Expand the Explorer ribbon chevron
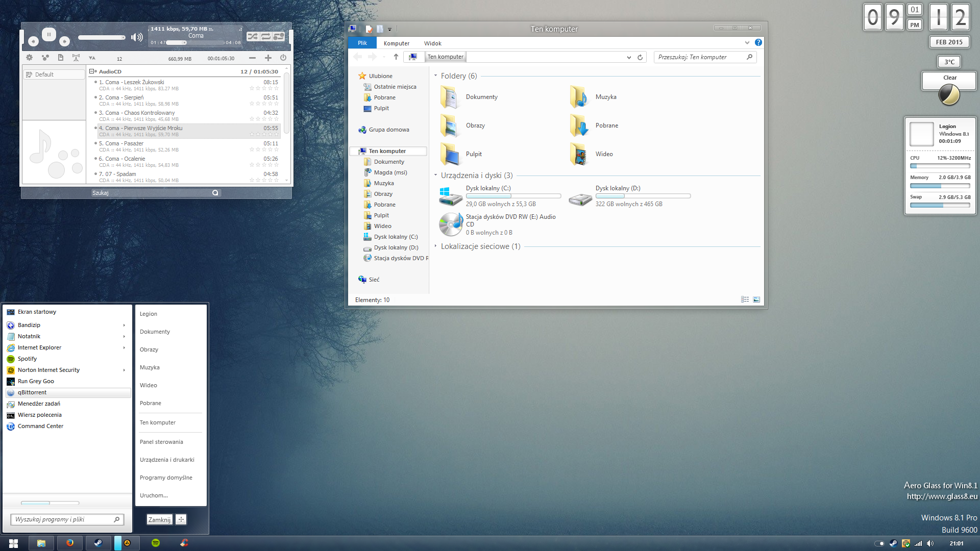This screenshot has width=980, height=551. 747,43
